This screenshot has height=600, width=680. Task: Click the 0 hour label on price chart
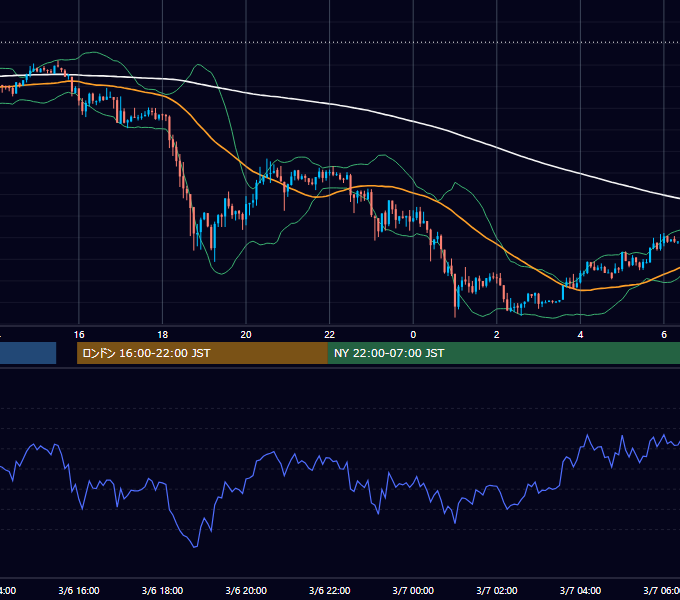click(x=413, y=334)
